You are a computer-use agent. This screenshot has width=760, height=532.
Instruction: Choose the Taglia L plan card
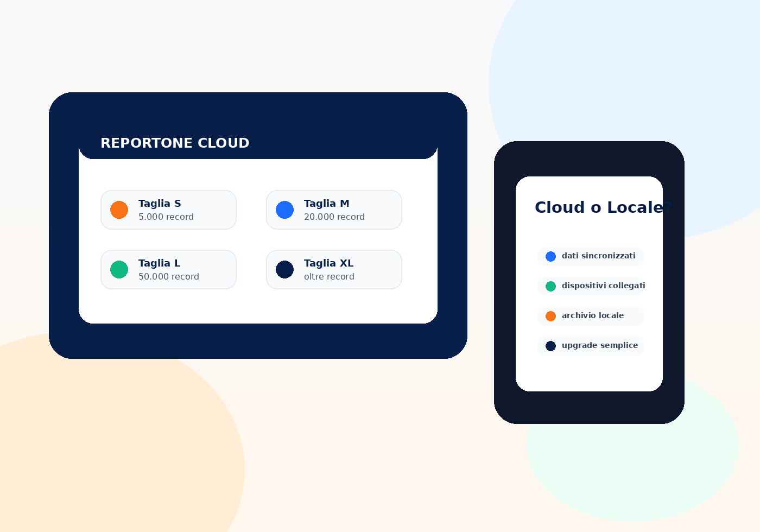[168, 269]
